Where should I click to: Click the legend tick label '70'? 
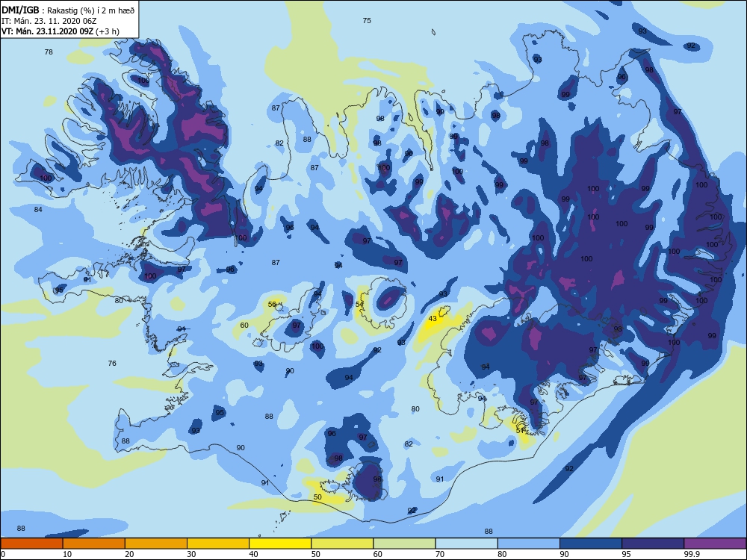(x=440, y=554)
